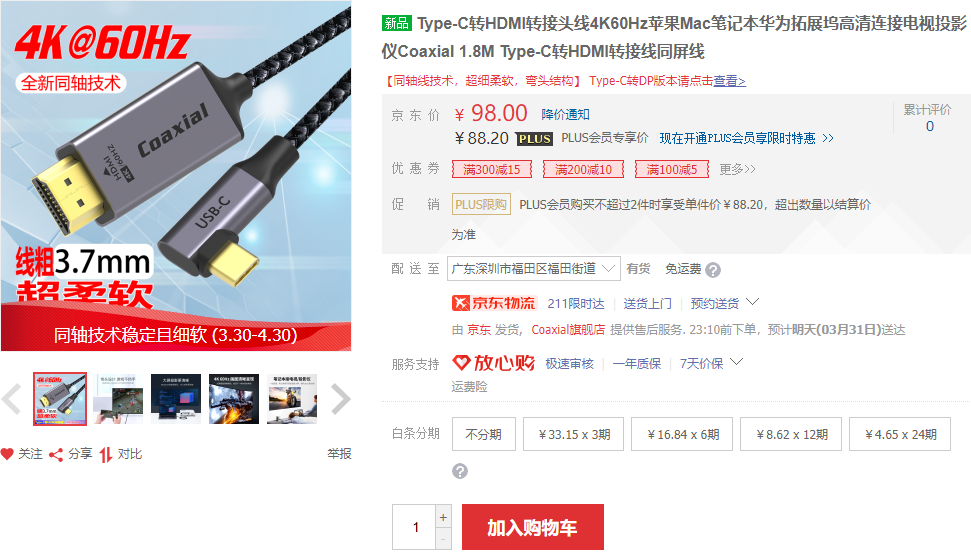Click the heart icon to follow product

[7, 454]
